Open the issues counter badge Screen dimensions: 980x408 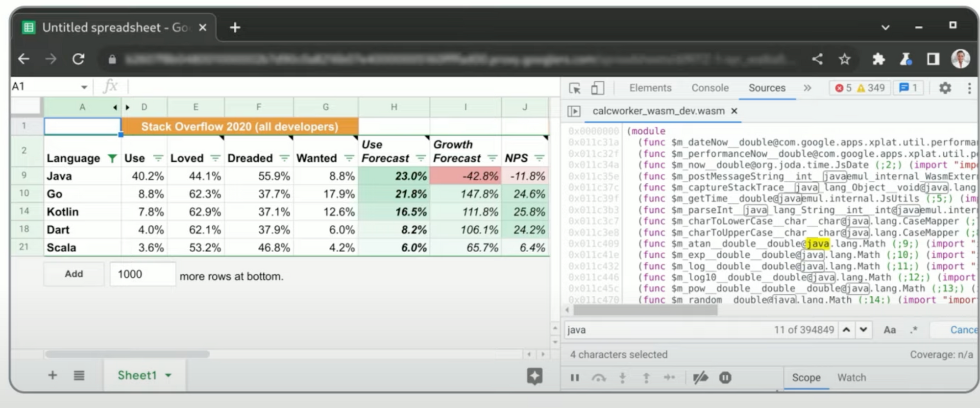pyautogui.click(x=908, y=88)
